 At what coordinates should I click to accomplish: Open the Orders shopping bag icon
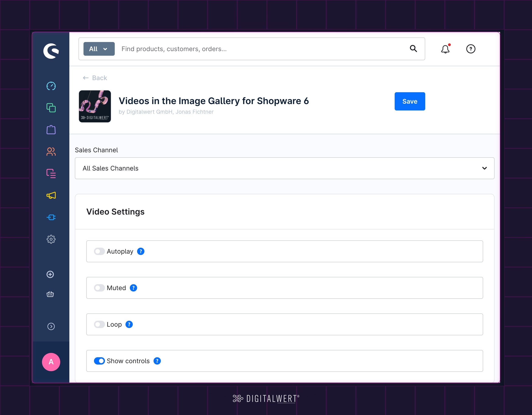pyautogui.click(x=51, y=130)
